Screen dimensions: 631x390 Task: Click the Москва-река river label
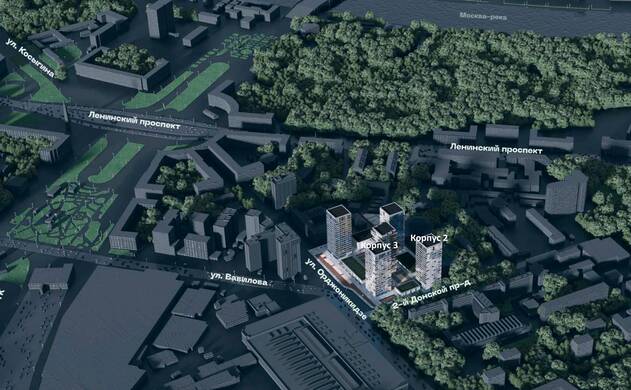(483, 17)
